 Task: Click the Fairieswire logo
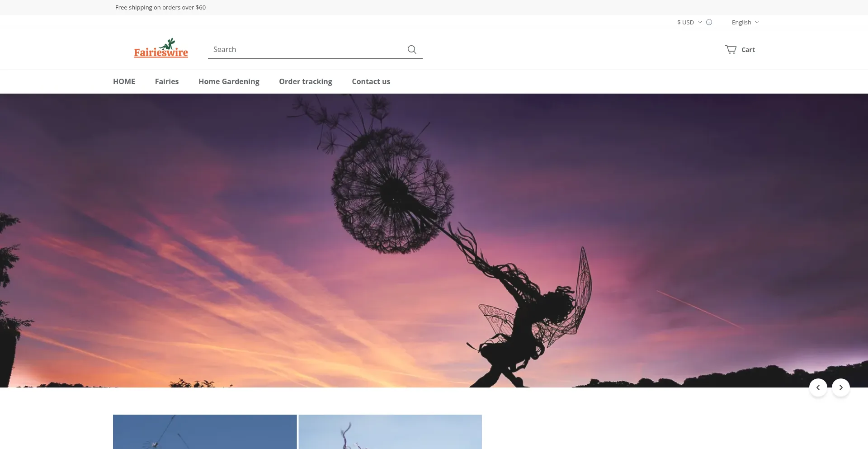click(x=161, y=48)
